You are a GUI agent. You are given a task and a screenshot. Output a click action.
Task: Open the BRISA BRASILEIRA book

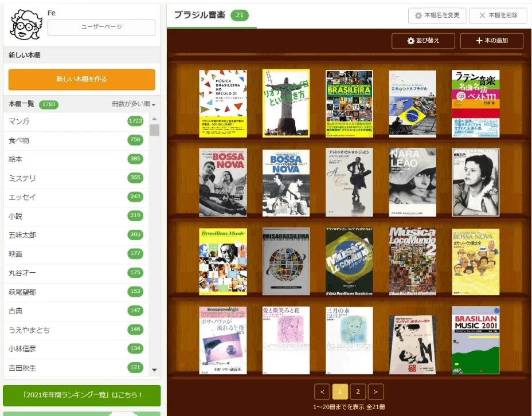[286, 261]
